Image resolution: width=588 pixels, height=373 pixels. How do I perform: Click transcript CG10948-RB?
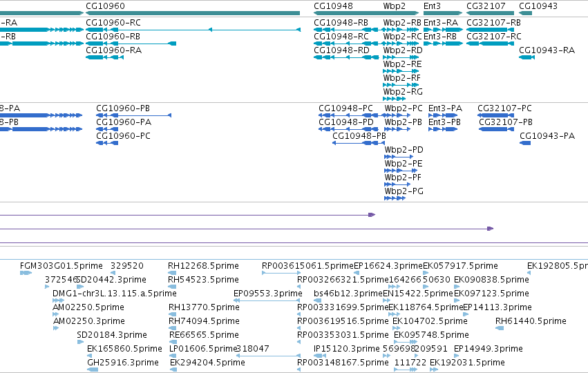pyautogui.click(x=341, y=23)
